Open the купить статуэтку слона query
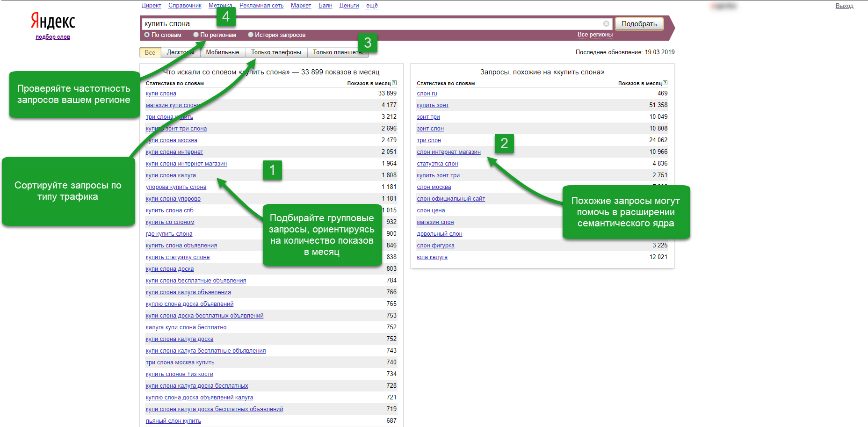The image size is (868, 427). pos(178,257)
